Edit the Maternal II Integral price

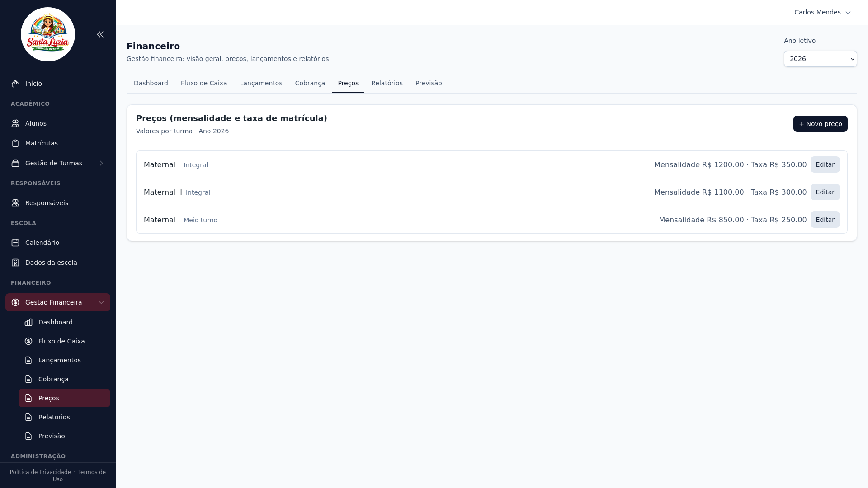(x=825, y=192)
